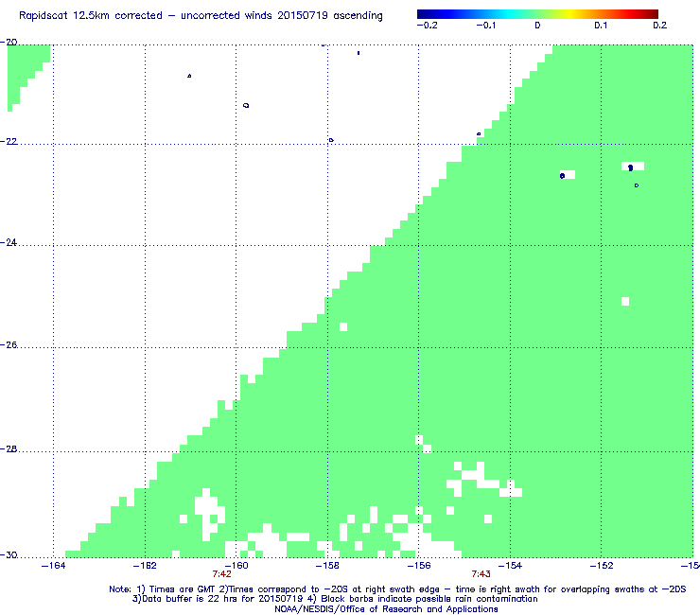Click the -160 longitude axis label
The height and width of the screenshot is (615, 700).
236,566
